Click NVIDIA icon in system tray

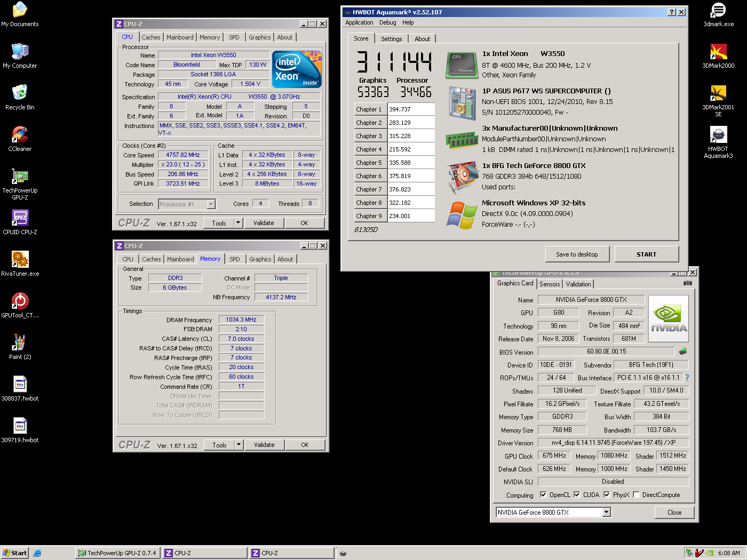click(709, 553)
